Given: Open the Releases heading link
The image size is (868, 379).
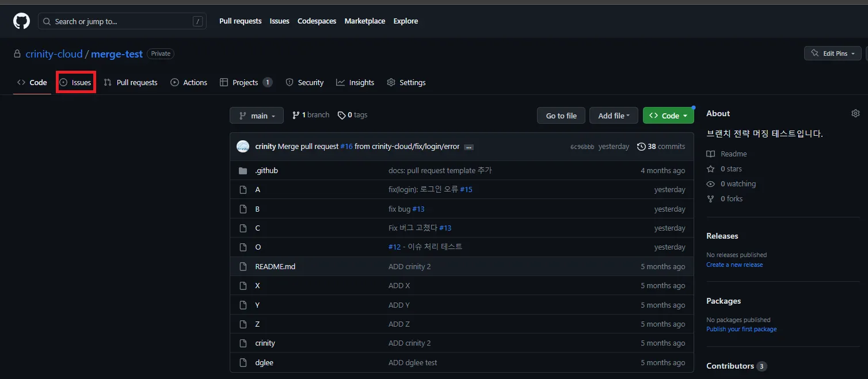Looking at the screenshot, I should click(722, 236).
